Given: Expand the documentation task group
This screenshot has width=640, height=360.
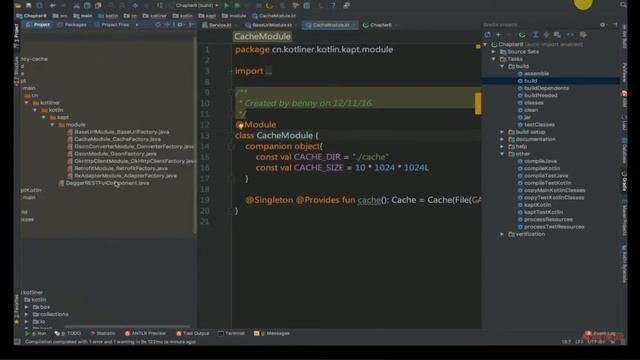Looking at the screenshot, I should coord(502,140).
